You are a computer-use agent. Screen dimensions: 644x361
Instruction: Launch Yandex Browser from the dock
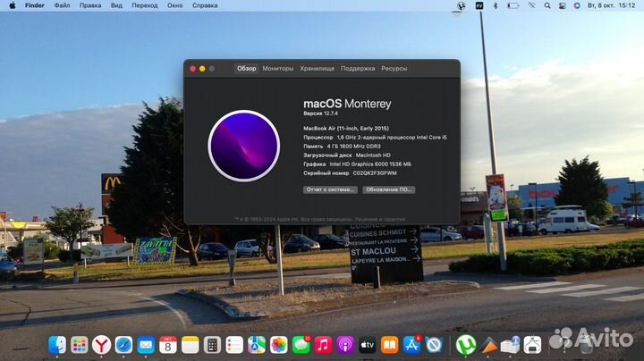(101, 345)
